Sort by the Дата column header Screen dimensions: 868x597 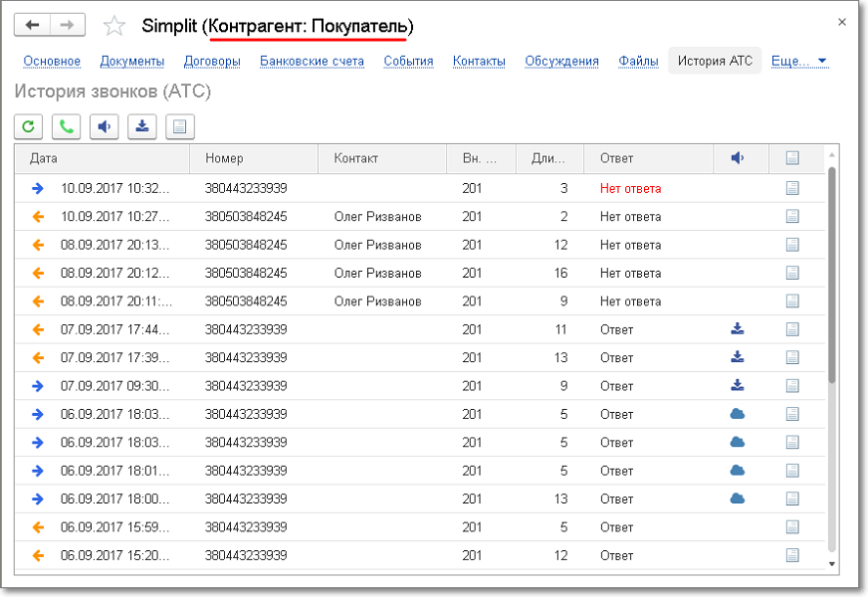click(x=44, y=158)
